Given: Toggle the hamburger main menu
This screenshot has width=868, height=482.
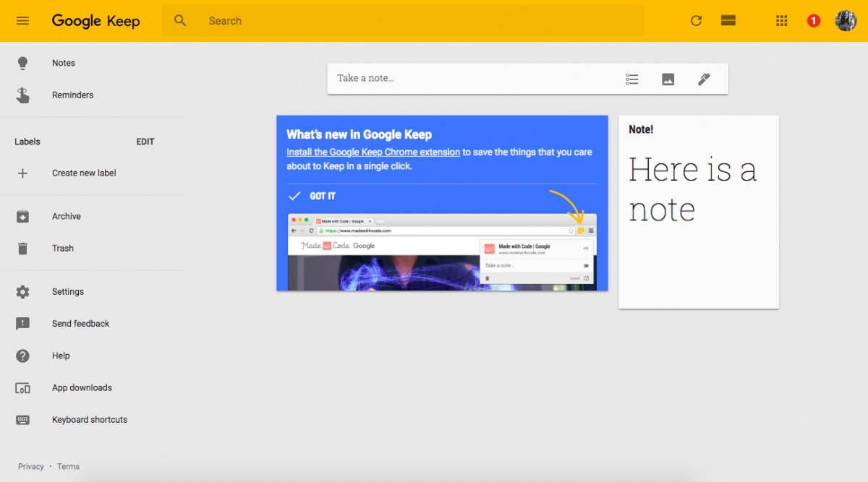Looking at the screenshot, I should click(x=22, y=21).
